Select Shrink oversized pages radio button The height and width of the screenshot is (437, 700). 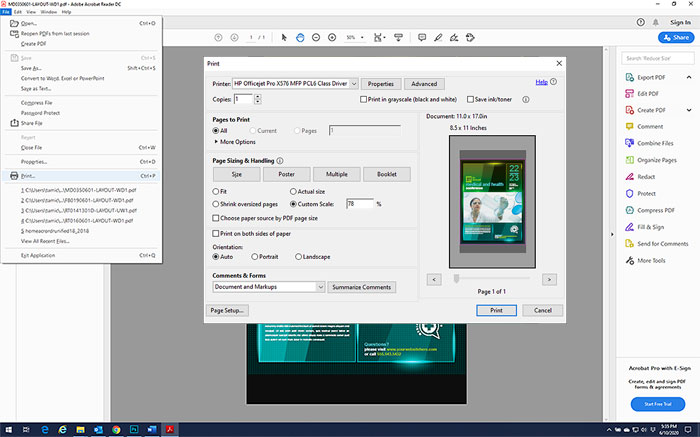[216, 204]
